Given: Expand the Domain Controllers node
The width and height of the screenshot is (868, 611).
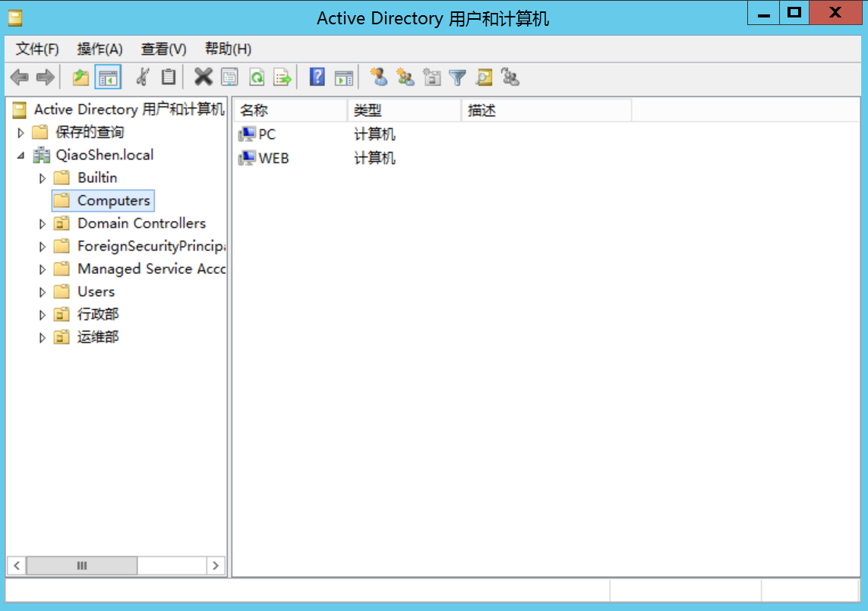Looking at the screenshot, I should point(43,224).
